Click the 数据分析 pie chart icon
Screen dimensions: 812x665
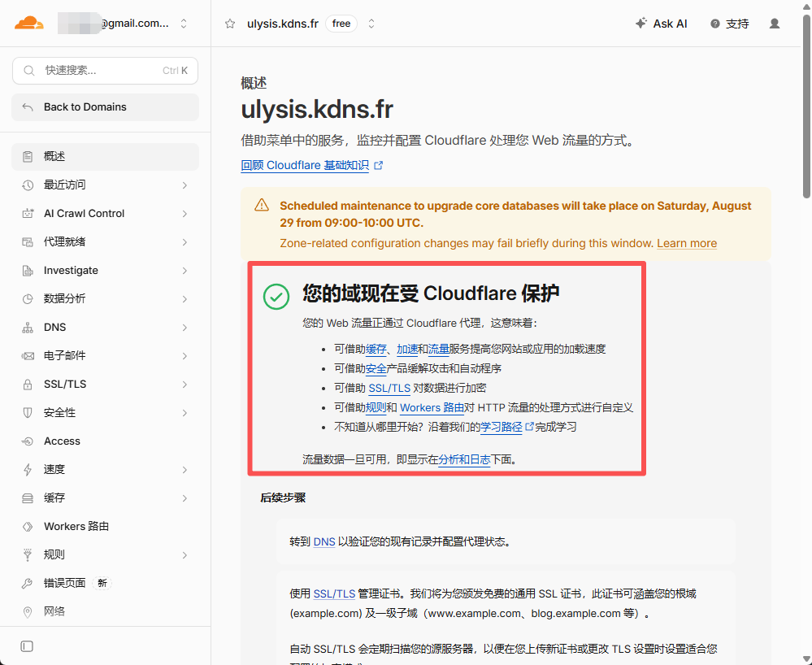coord(28,299)
